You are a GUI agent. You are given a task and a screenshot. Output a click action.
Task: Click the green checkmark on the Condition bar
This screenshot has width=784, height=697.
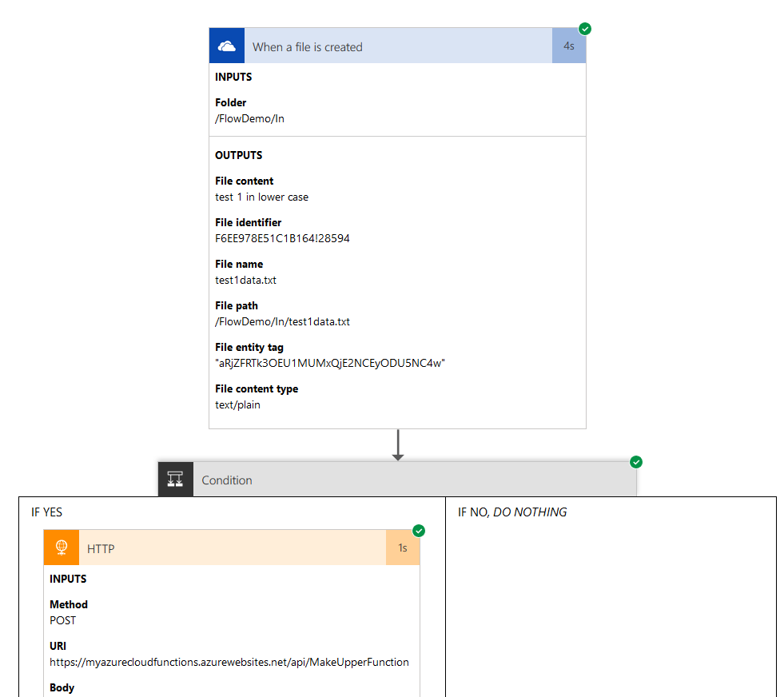pyautogui.click(x=636, y=462)
